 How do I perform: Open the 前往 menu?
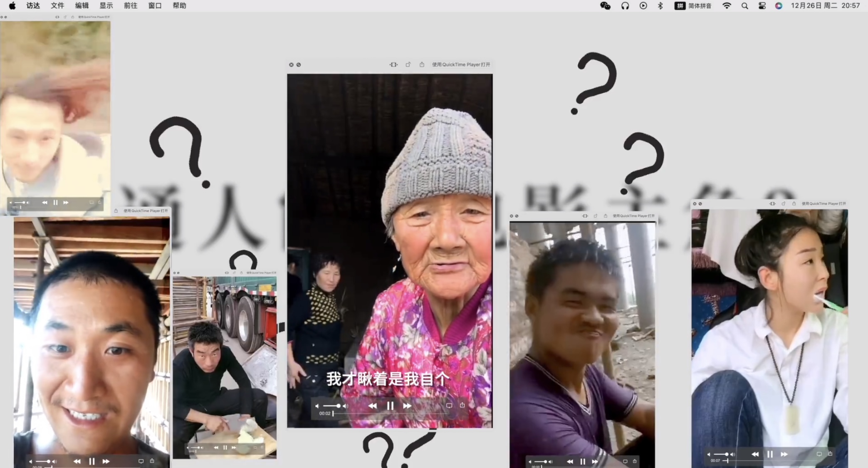pyautogui.click(x=131, y=5)
